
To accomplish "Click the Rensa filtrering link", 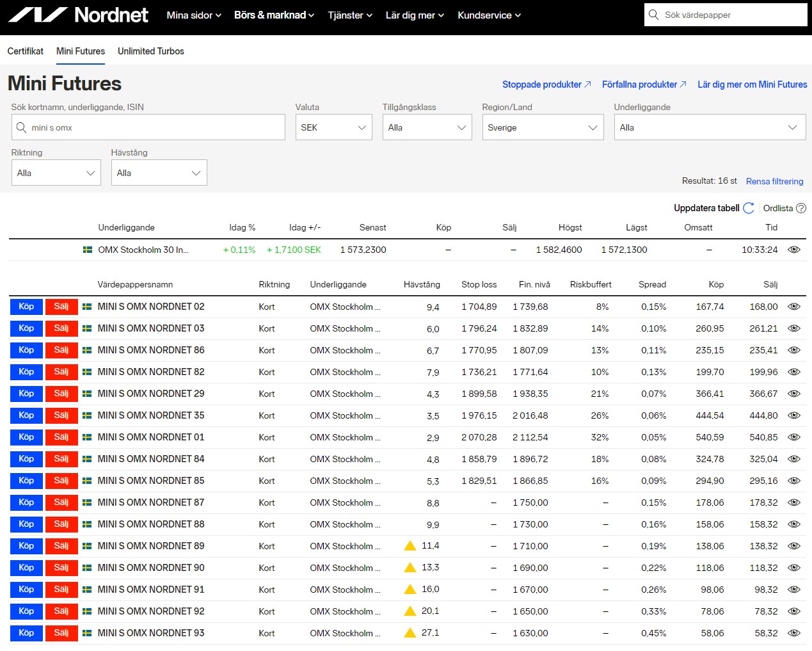I will 774,181.
